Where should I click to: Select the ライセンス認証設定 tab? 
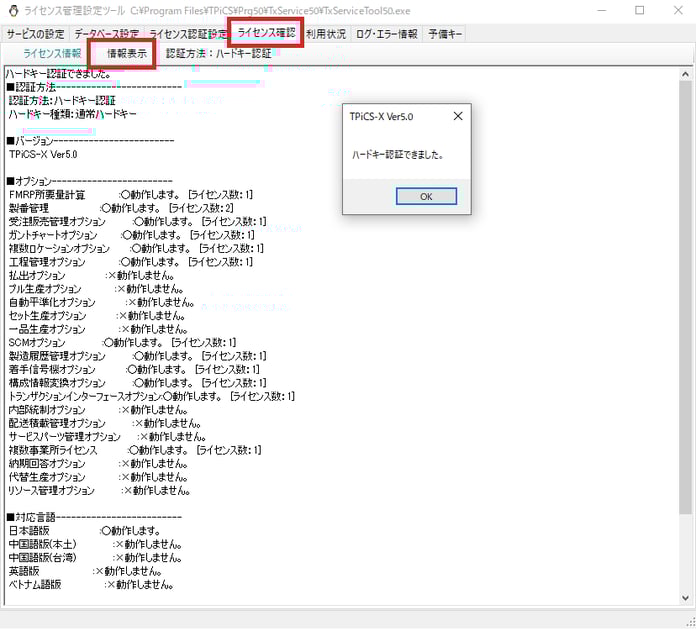[188, 34]
